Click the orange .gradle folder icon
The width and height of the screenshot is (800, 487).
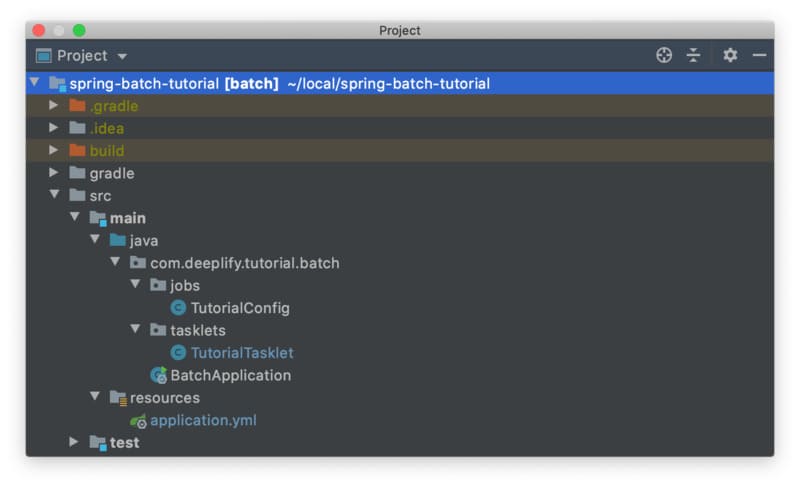pyautogui.click(x=77, y=106)
